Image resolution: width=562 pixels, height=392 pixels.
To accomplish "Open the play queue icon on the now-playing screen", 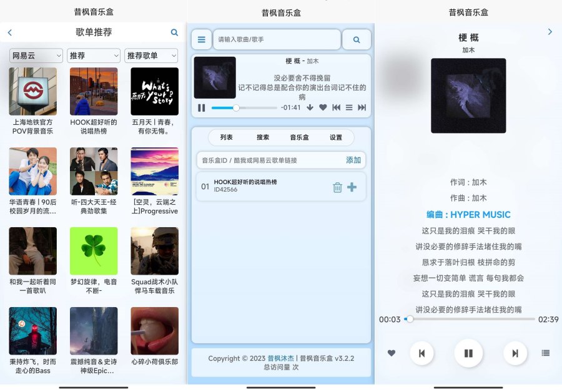I will pyautogui.click(x=546, y=353).
